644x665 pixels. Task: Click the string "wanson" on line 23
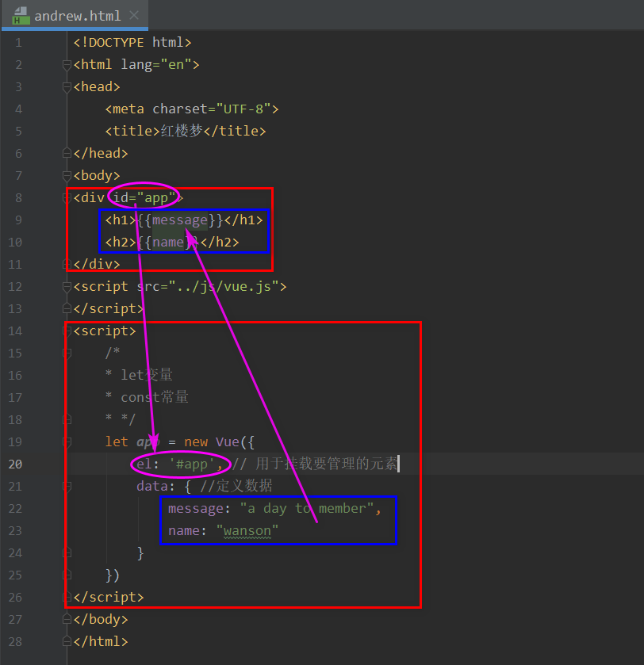(247, 530)
